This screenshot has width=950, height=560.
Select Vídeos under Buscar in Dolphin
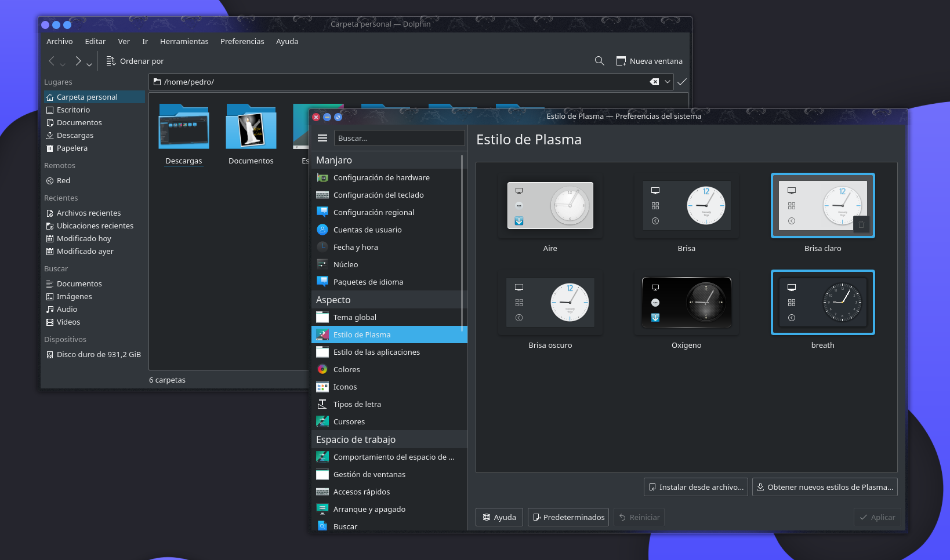pyautogui.click(x=94, y=322)
